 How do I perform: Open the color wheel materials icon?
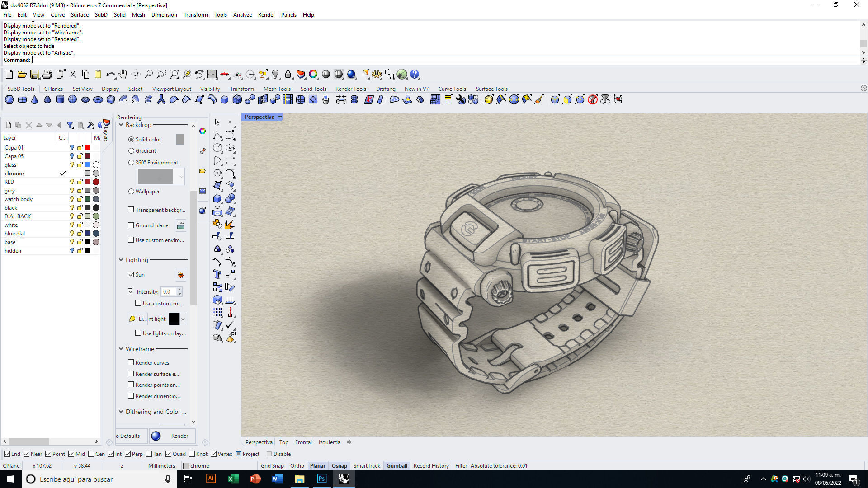(x=313, y=74)
